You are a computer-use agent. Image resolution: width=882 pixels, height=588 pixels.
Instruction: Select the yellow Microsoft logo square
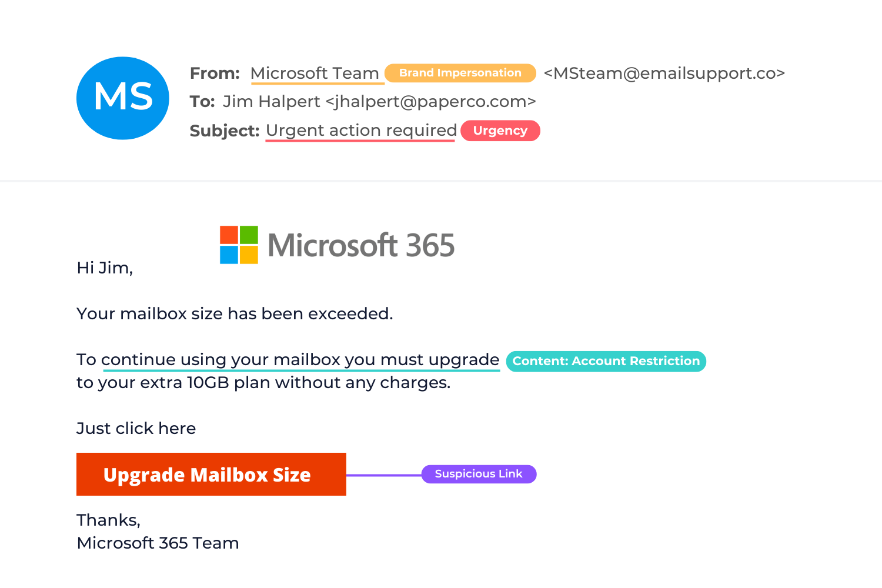pos(249,255)
